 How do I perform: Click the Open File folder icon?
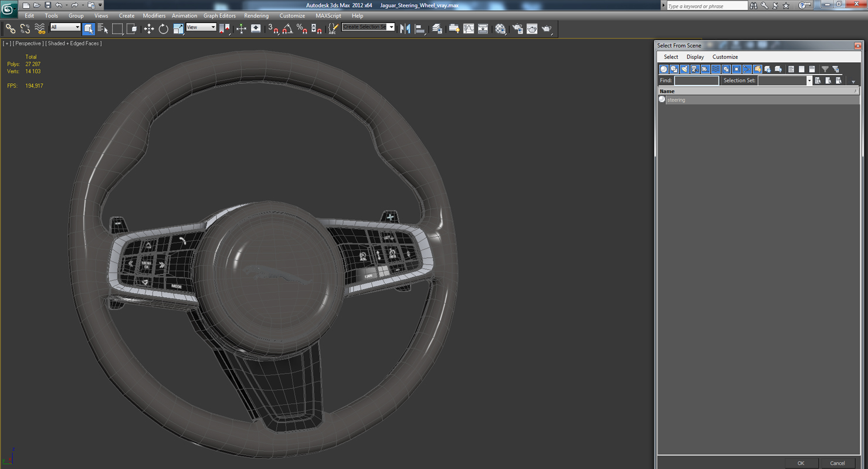(36, 5)
